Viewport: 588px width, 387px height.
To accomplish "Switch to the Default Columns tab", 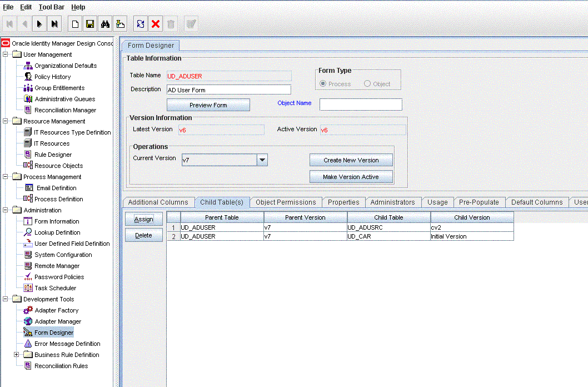I will (x=537, y=202).
